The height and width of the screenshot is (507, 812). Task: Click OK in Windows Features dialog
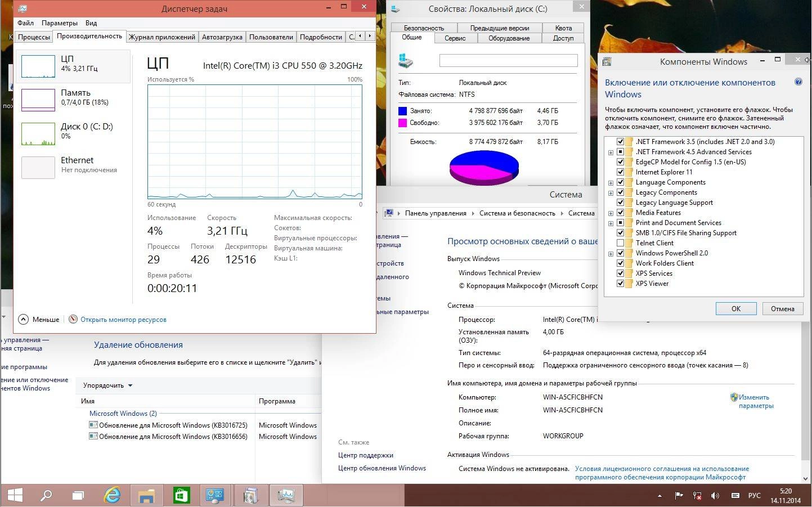(735, 308)
